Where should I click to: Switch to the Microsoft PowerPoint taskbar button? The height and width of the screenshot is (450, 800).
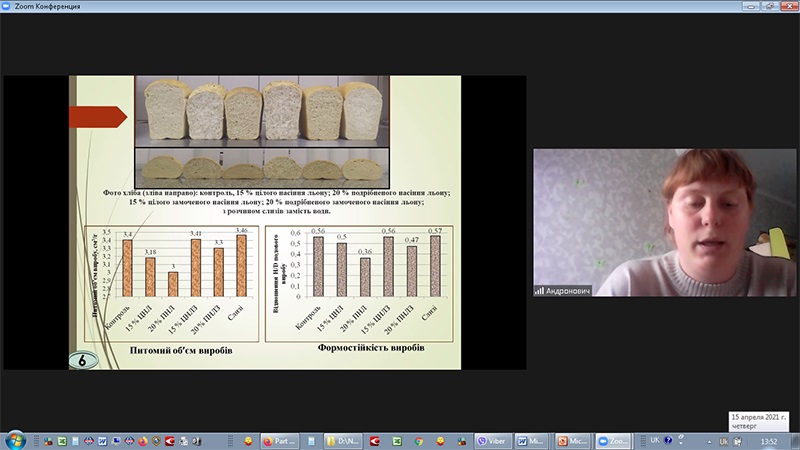click(572, 441)
